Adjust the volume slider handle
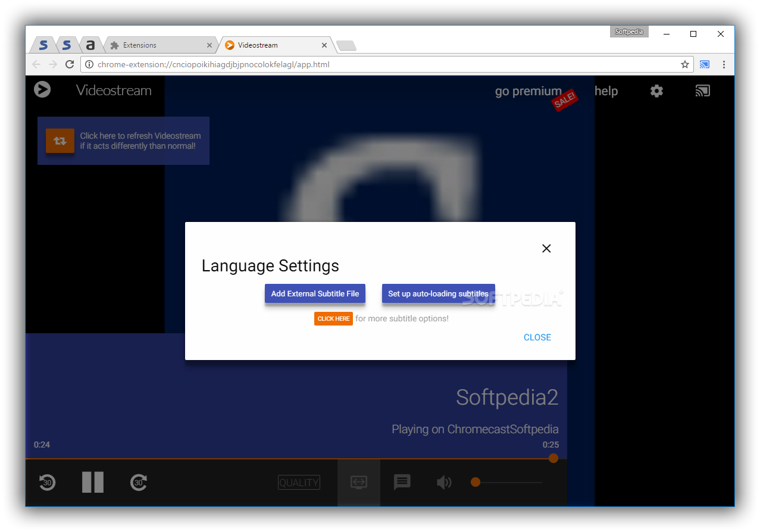Viewport: 760px width, 532px height. coord(476,482)
